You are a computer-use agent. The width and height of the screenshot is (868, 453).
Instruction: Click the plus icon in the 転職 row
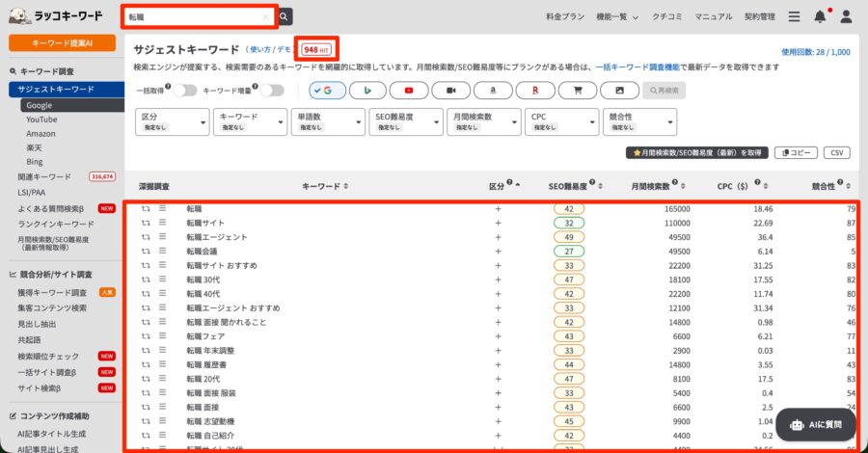click(x=499, y=209)
